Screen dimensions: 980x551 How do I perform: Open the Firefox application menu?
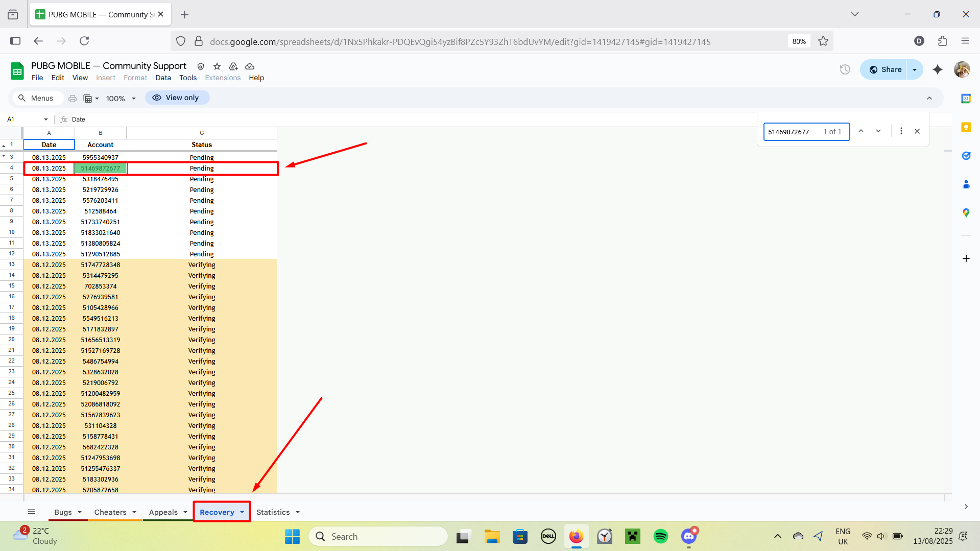965,41
